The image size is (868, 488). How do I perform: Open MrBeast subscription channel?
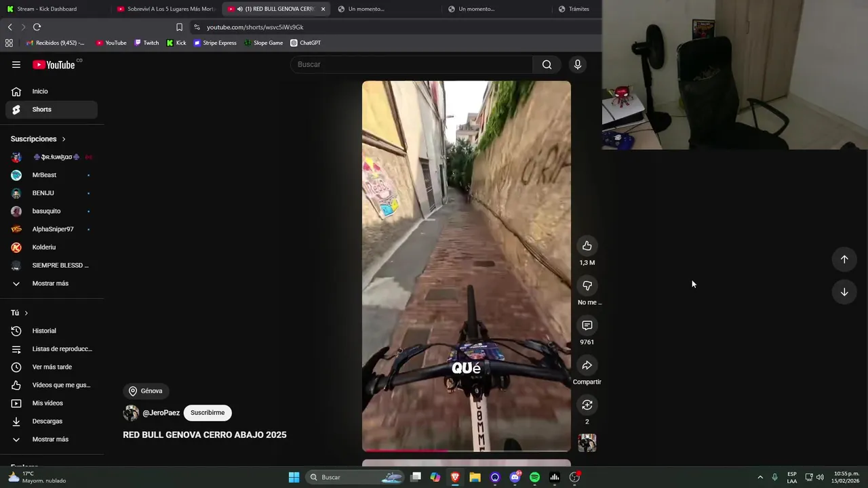tap(51, 175)
